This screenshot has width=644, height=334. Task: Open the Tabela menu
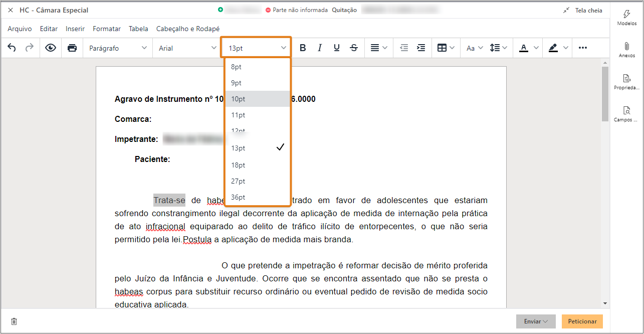138,29
